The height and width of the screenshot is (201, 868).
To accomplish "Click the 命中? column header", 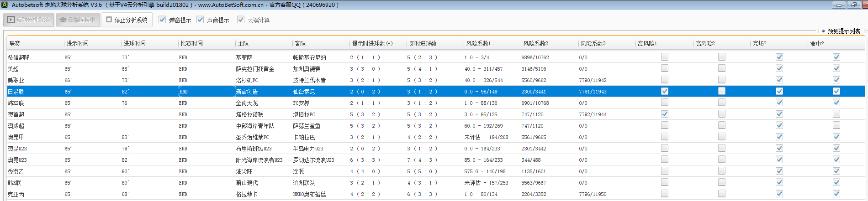I will pyautogui.click(x=817, y=43).
